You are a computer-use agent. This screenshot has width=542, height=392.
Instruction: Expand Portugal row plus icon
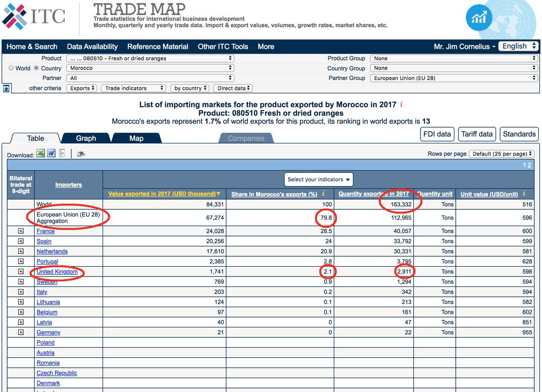coord(21,261)
